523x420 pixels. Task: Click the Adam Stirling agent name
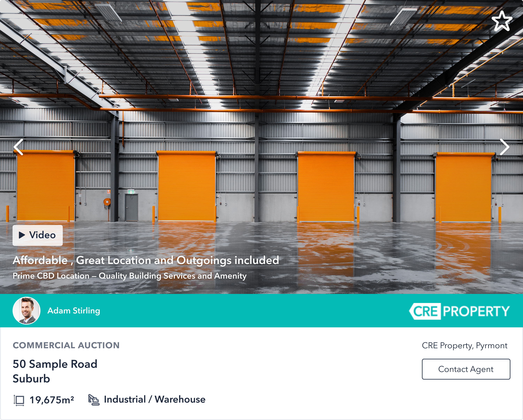click(74, 311)
